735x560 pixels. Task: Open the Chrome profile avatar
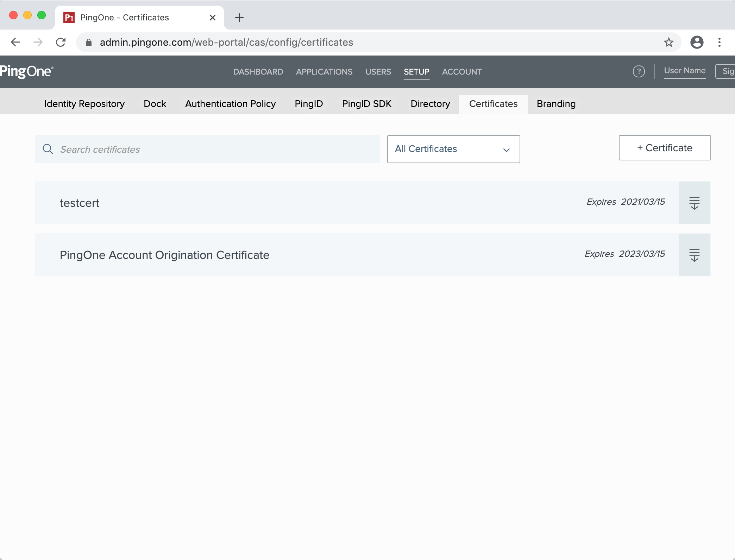pos(697,42)
